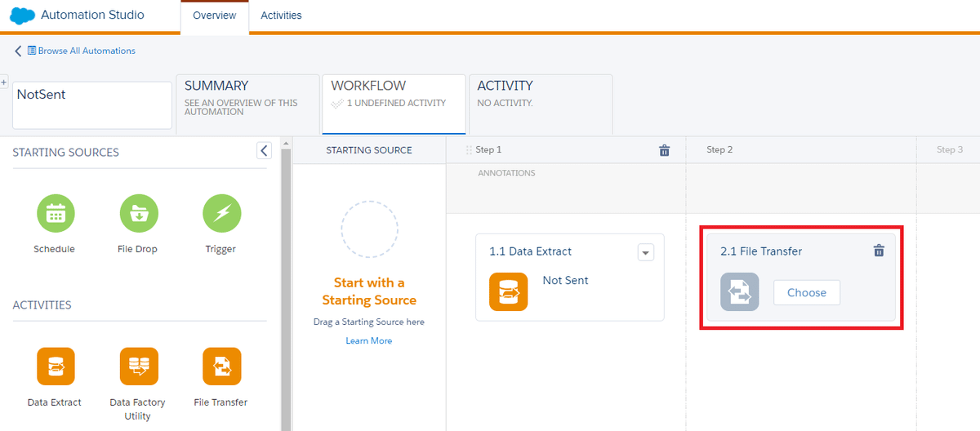Click the back arrow beside Browse All Automations
This screenshot has width=980, height=431.
[x=19, y=51]
